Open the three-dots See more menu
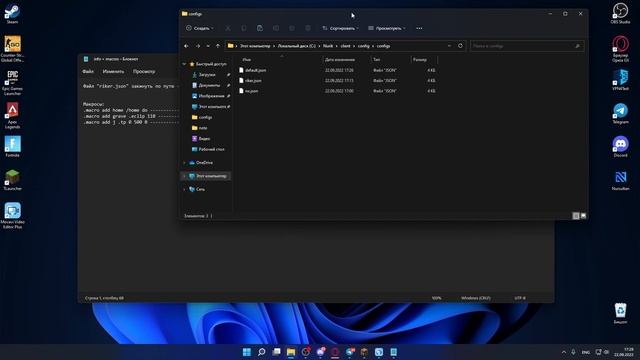This screenshot has width=640, height=360. pos(419,28)
